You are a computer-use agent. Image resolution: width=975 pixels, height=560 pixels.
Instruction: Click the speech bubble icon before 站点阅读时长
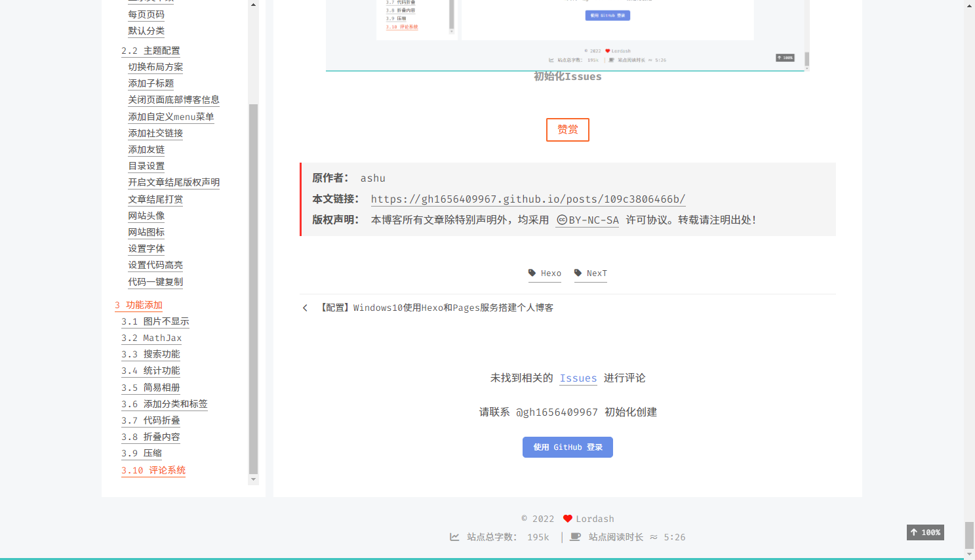(x=575, y=536)
